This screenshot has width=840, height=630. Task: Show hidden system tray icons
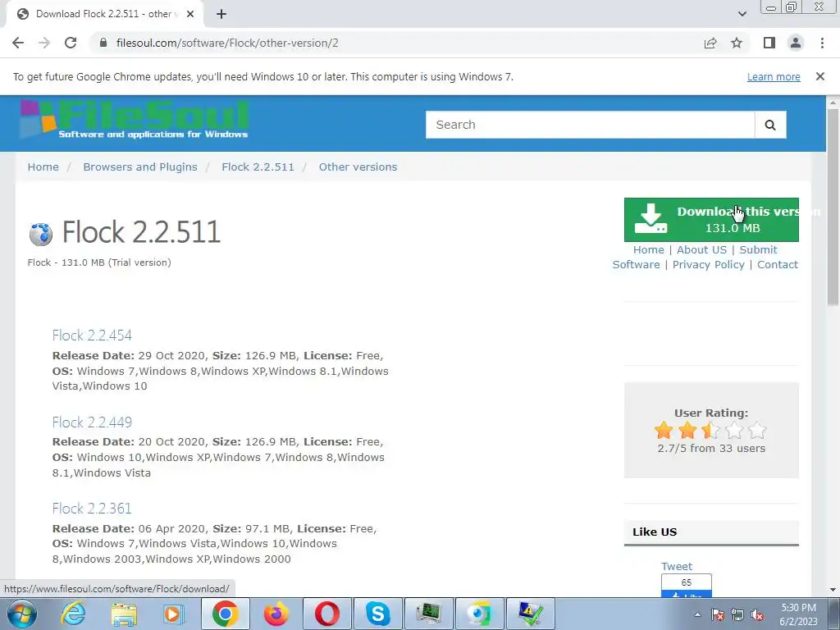pyautogui.click(x=697, y=614)
